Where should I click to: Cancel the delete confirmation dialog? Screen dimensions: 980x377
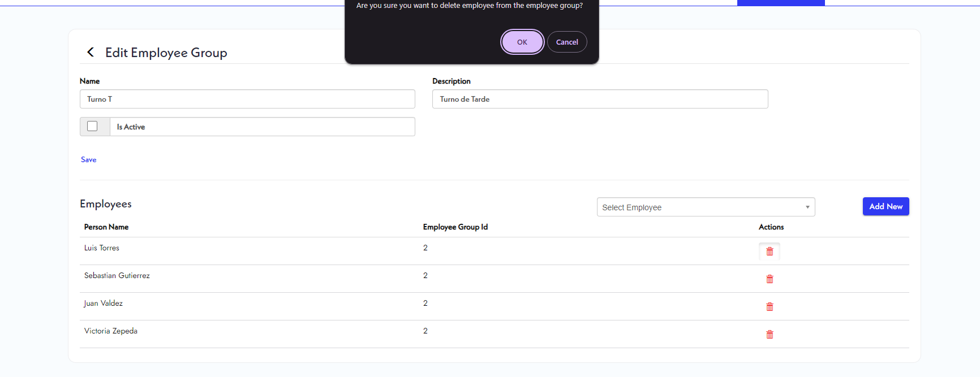click(567, 42)
